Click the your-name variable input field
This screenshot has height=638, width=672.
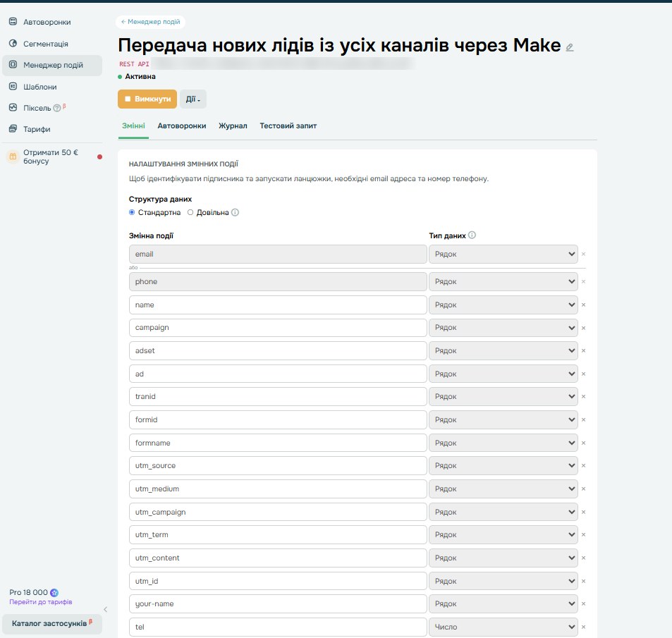tap(278, 603)
